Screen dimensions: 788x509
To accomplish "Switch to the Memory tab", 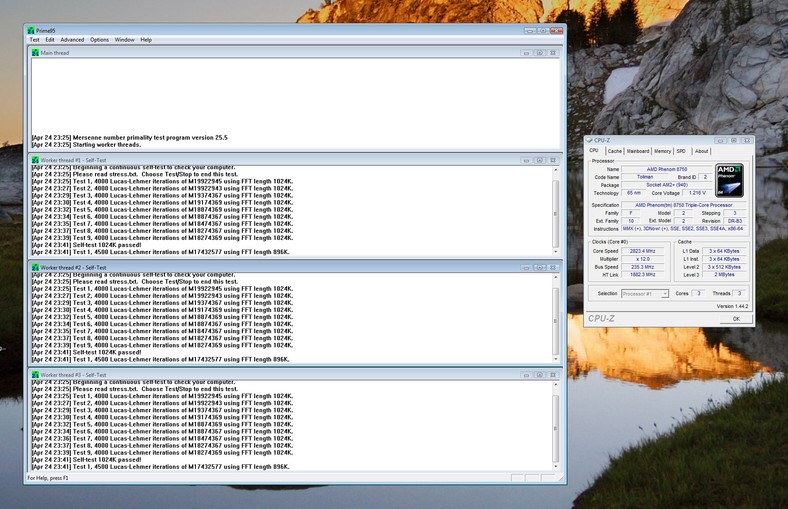I will click(x=663, y=151).
